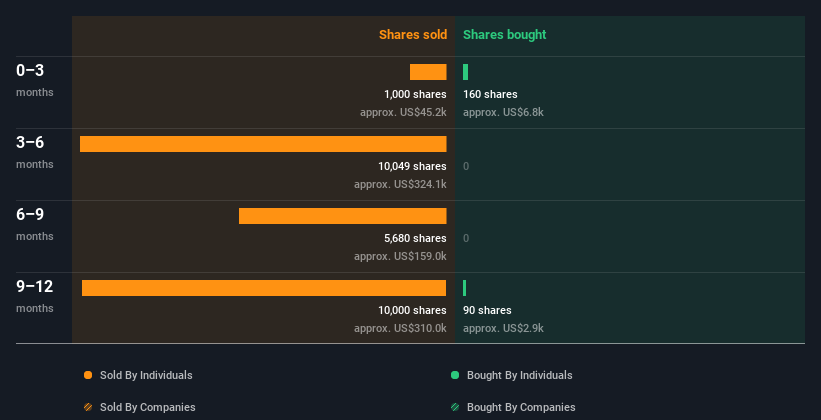Click the approx. US$6.8k value

pos(503,112)
